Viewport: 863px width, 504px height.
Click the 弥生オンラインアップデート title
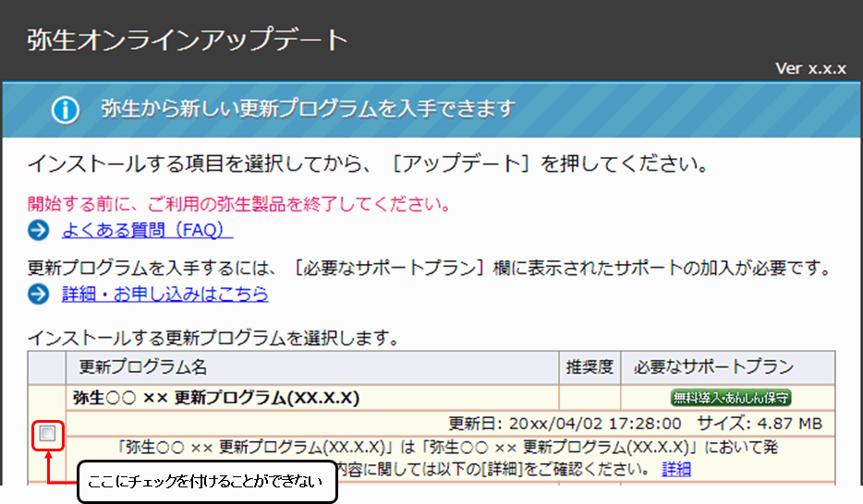pos(188,40)
